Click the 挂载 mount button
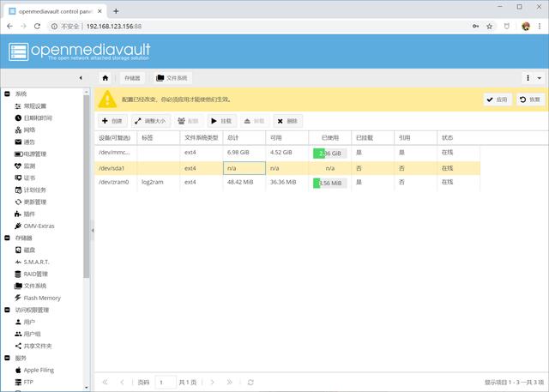This screenshot has height=392, width=549. point(221,121)
